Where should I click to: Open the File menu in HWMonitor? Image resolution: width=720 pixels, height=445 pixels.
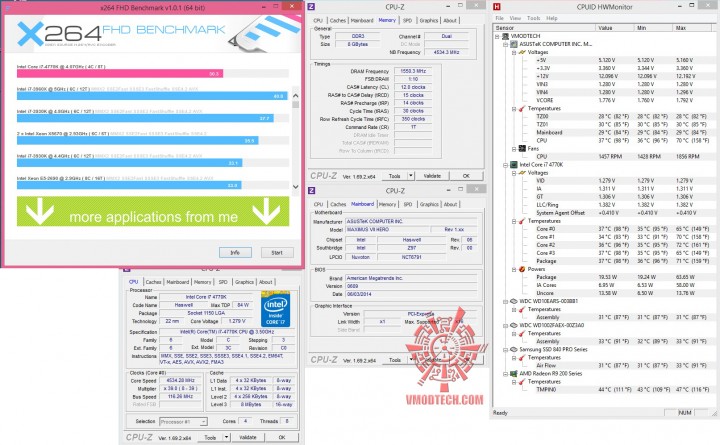click(500, 18)
